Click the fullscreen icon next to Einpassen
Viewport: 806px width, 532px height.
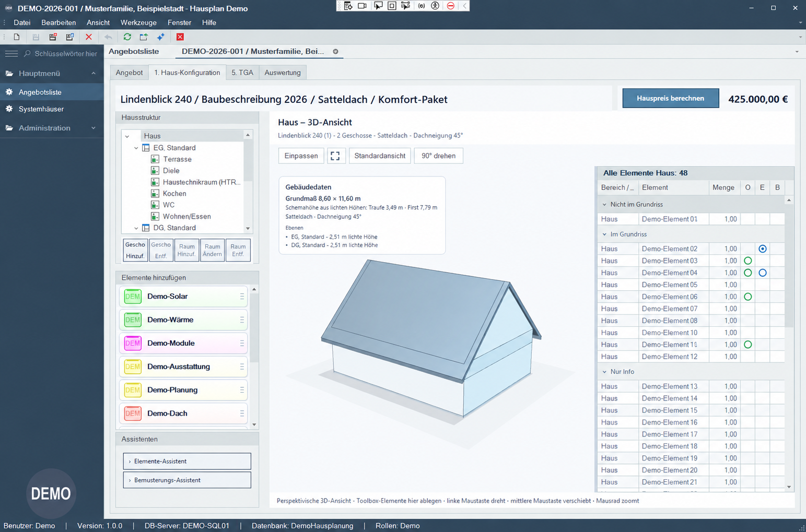[x=335, y=156]
